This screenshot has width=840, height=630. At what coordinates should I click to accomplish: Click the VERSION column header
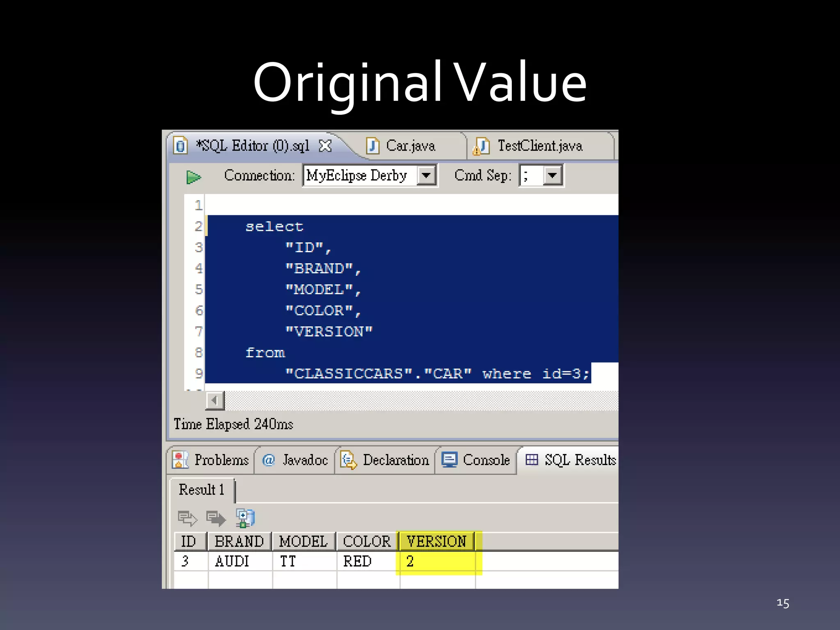coord(437,541)
